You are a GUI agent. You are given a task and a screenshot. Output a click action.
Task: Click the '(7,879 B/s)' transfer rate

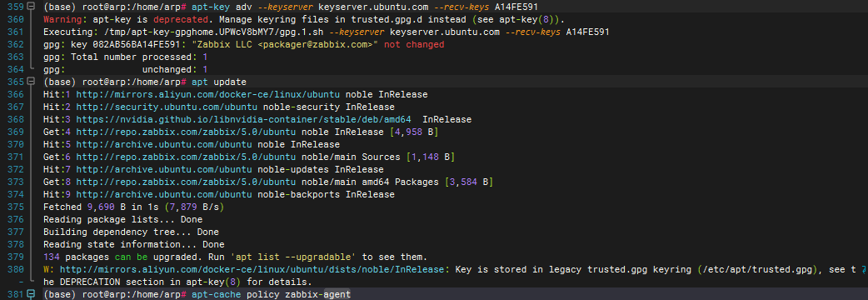[194, 207]
